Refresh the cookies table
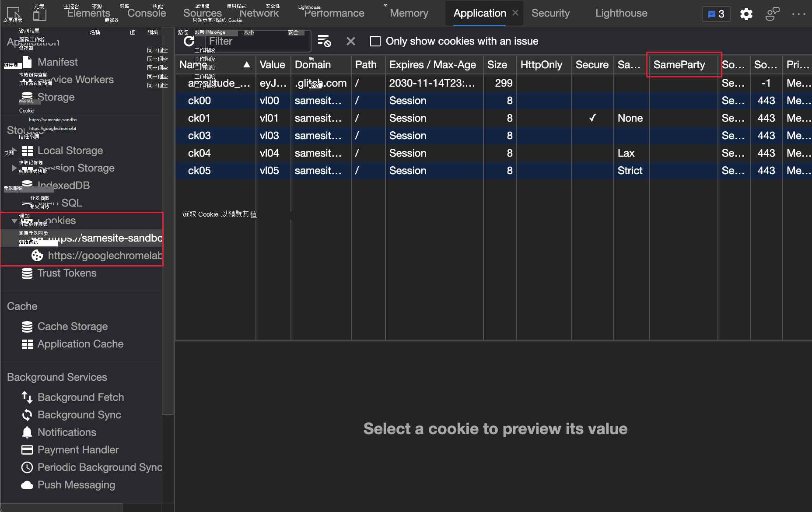This screenshot has width=812, height=512. tap(189, 41)
